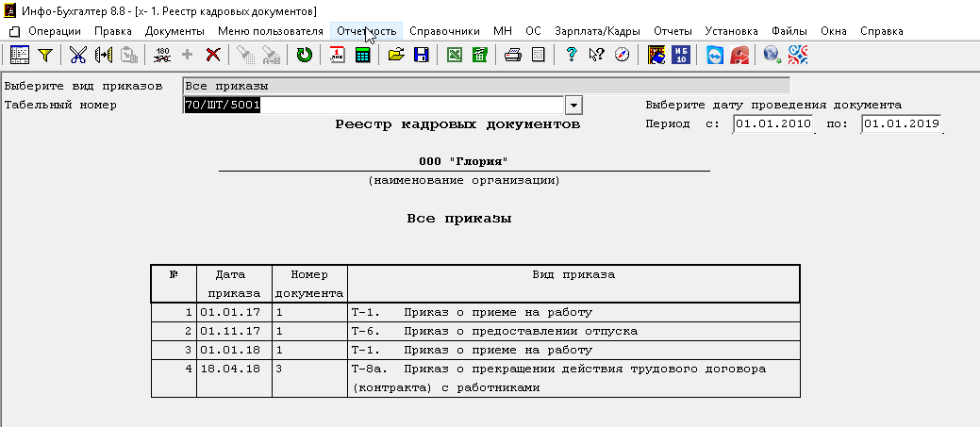The image size is (980, 427).
Task: Click the turquoise question mark help icon
Action: [571, 55]
